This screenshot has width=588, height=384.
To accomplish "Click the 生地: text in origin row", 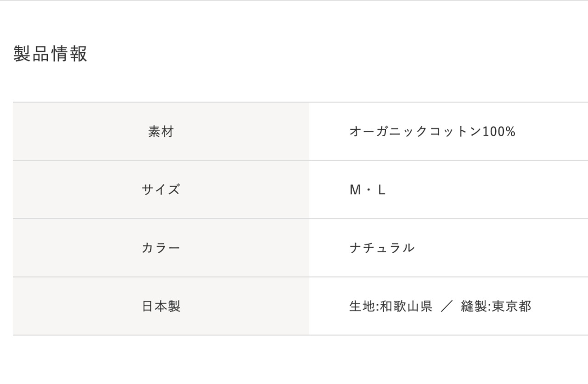I will [x=364, y=306].
